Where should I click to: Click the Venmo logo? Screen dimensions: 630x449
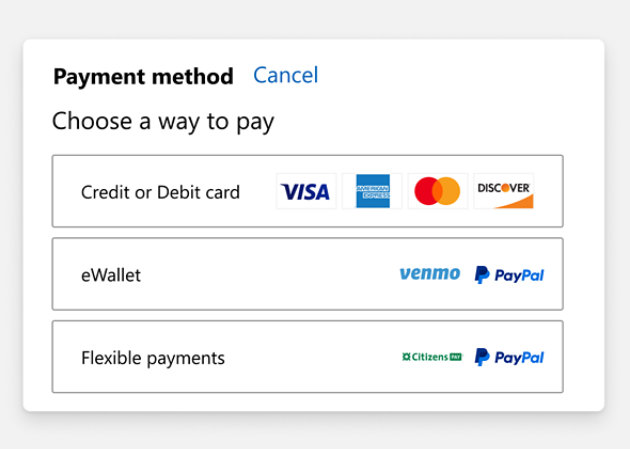coord(430,274)
